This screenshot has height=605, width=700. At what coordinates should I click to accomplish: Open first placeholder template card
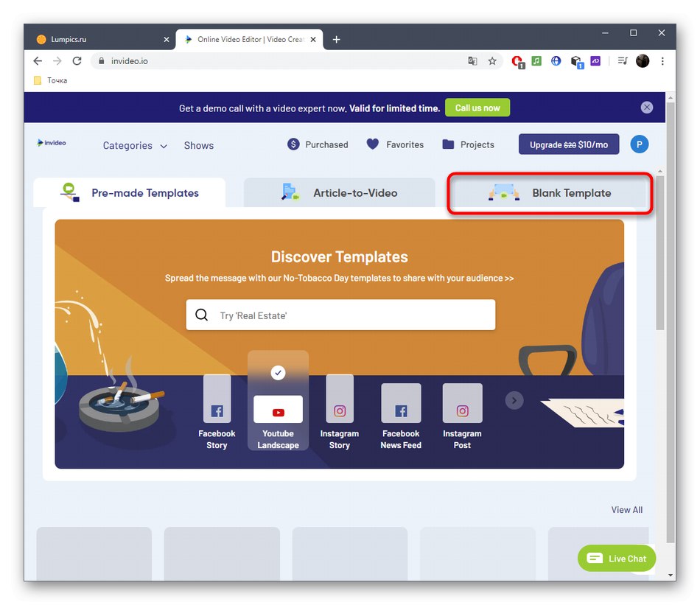tap(94, 553)
